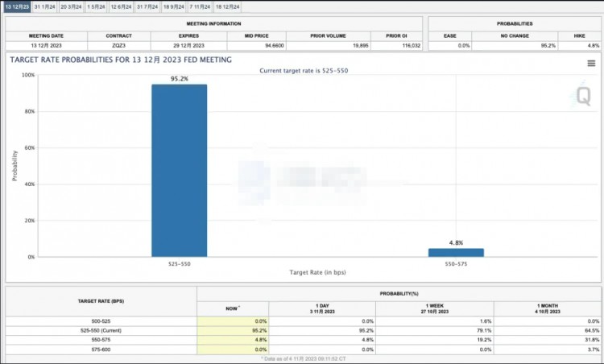Viewport: 604px width, 364px height.
Task: Click the 500-525 target rate row label
Action: pyautogui.click(x=101, y=321)
